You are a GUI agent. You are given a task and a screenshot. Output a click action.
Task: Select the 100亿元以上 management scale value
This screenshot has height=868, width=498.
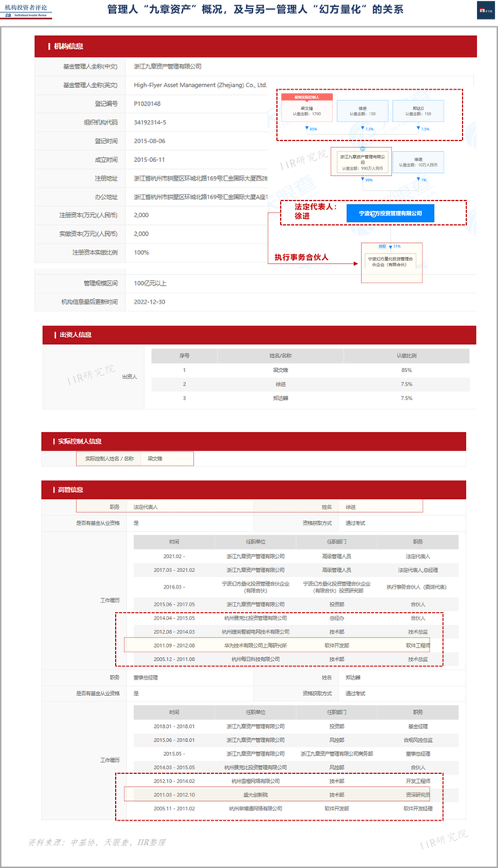(150, 283)
